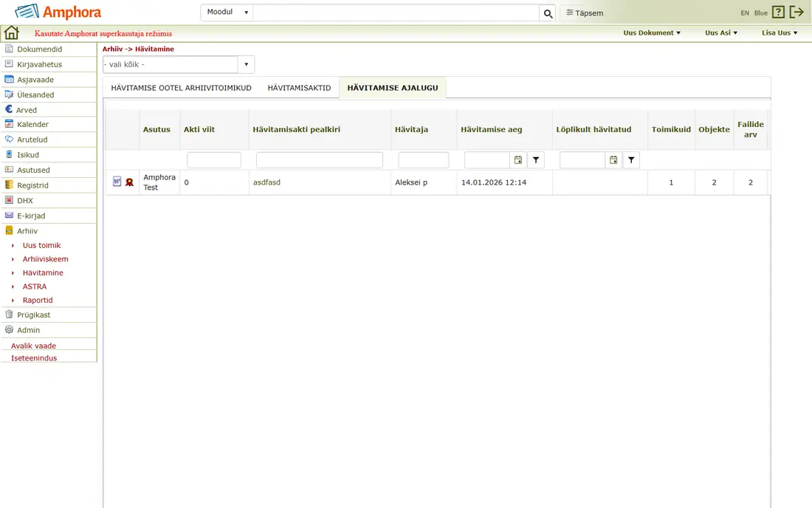
Task: Click the logout exit icon
Action: (x=796, y=13)
